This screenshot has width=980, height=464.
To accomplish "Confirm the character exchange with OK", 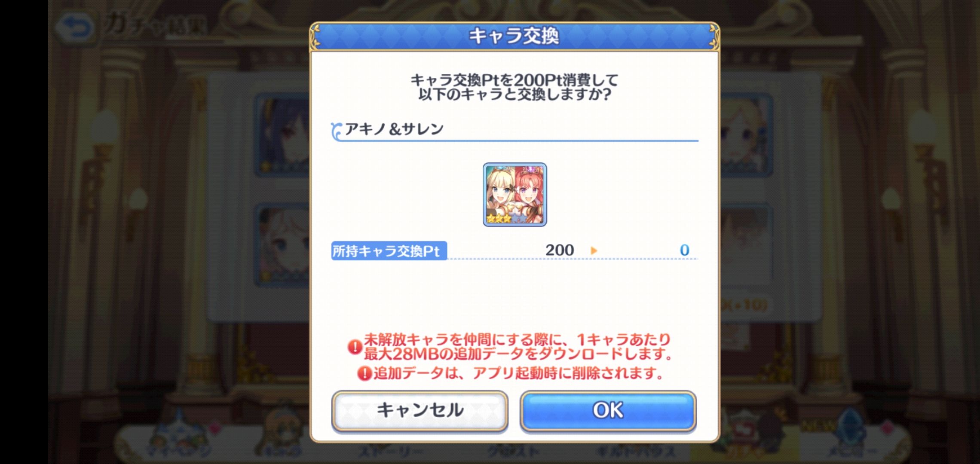I will point(608,411).
